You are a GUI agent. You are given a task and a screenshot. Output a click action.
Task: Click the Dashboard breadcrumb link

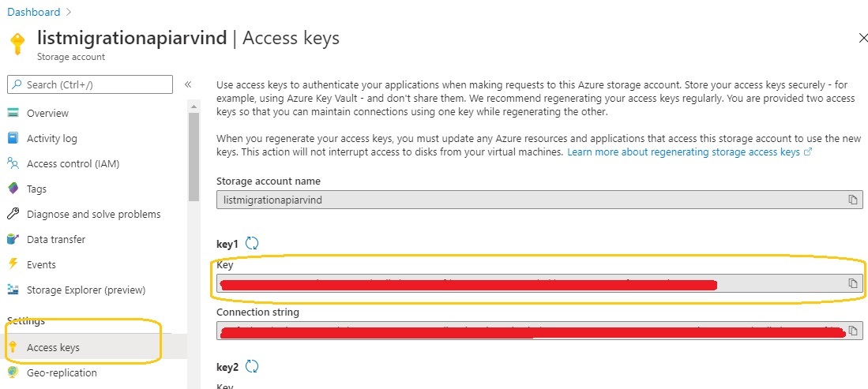click(33, 12)
